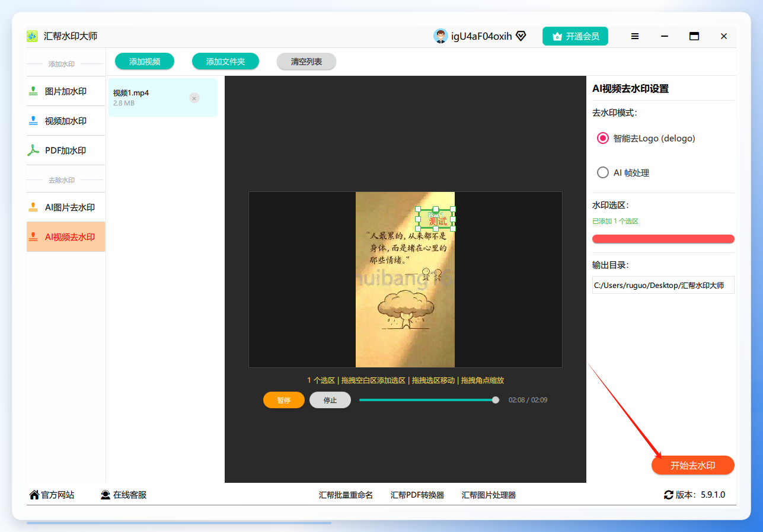Open the 图片加水印 sidebar item
Image resolution: width=763 pixels, height=532 pixels.
coord(66,91)
